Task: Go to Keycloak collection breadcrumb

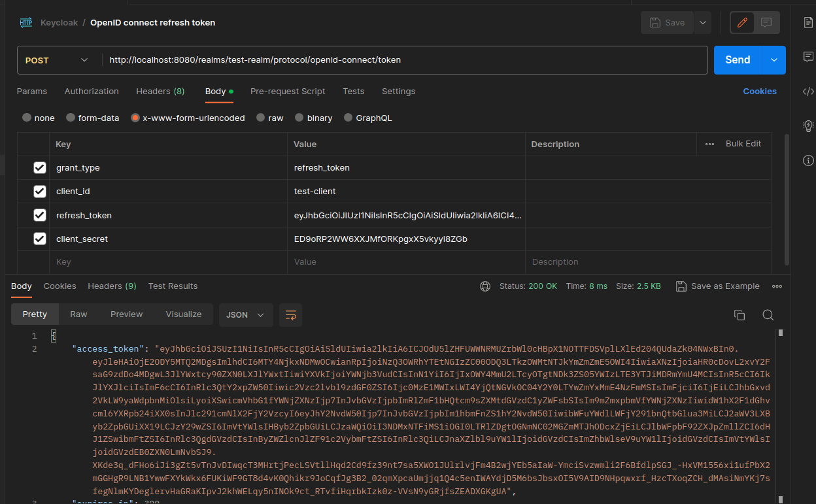Action: pos(59,22)
